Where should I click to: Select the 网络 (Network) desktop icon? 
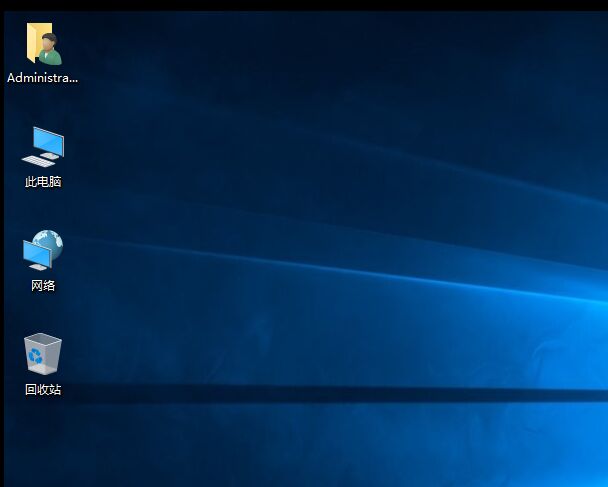[x=43, y=250]
